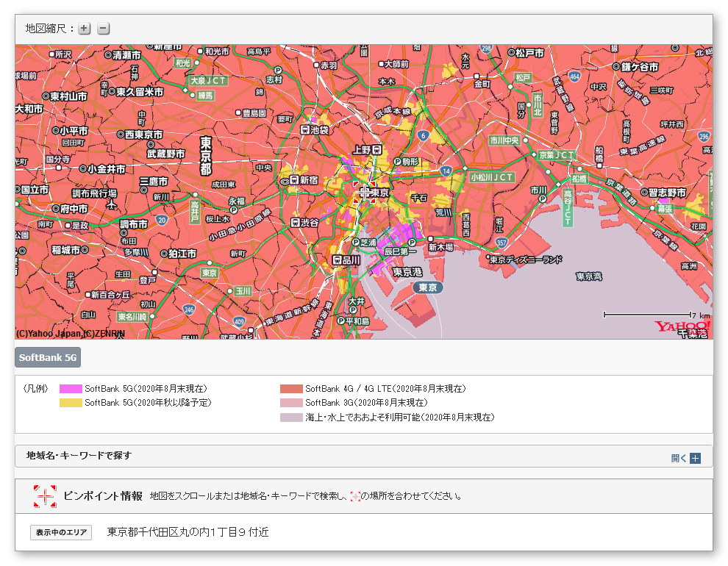Click the route 409 shield on map

[x=239, y=321]
